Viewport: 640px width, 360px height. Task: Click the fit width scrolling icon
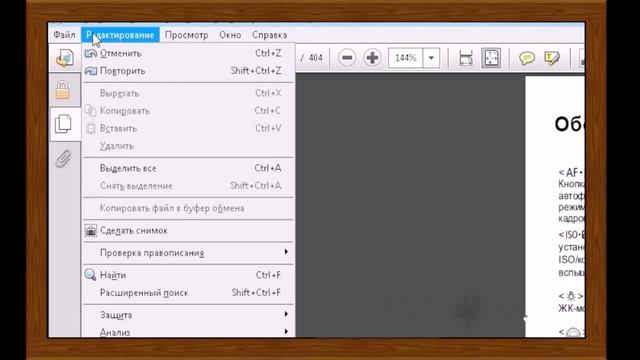[466, 58]
